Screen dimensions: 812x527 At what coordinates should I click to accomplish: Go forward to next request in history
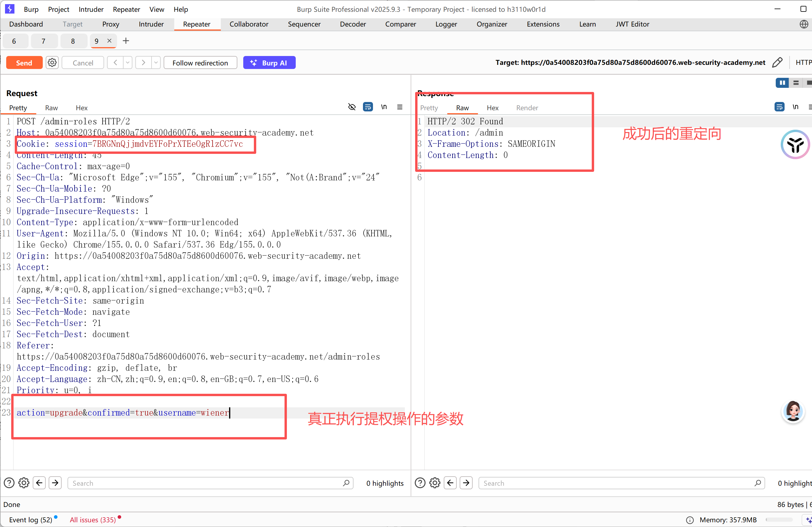click(x=144, y=63)
